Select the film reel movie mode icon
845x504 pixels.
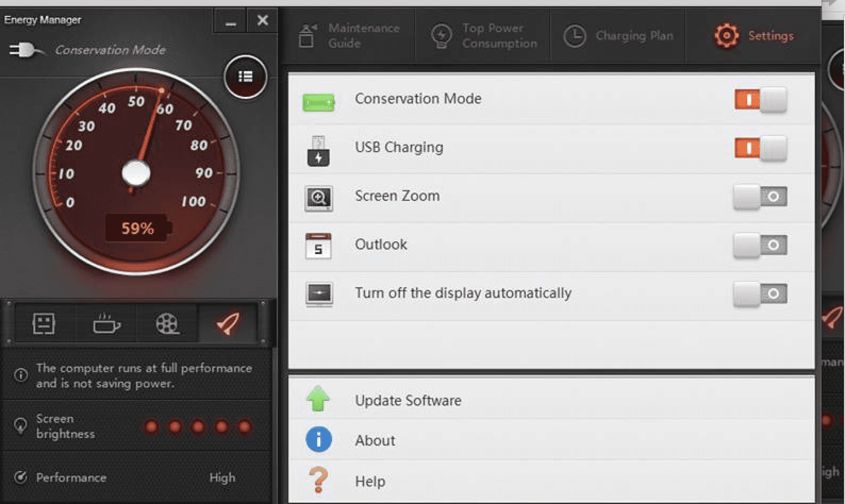click(x=167, y=323)
